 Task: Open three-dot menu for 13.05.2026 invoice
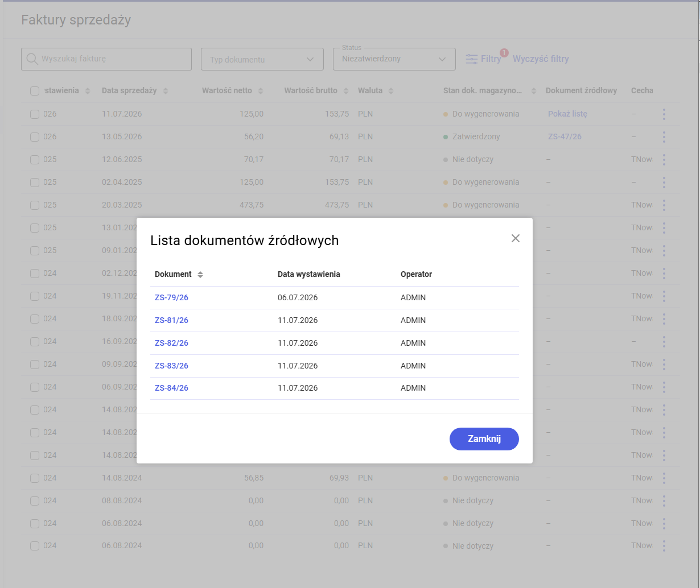(664, 137)
